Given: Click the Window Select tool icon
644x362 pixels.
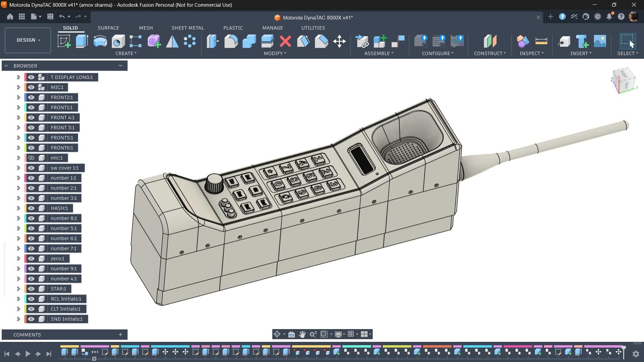Looking at the screenshot, I should point(627,41).
